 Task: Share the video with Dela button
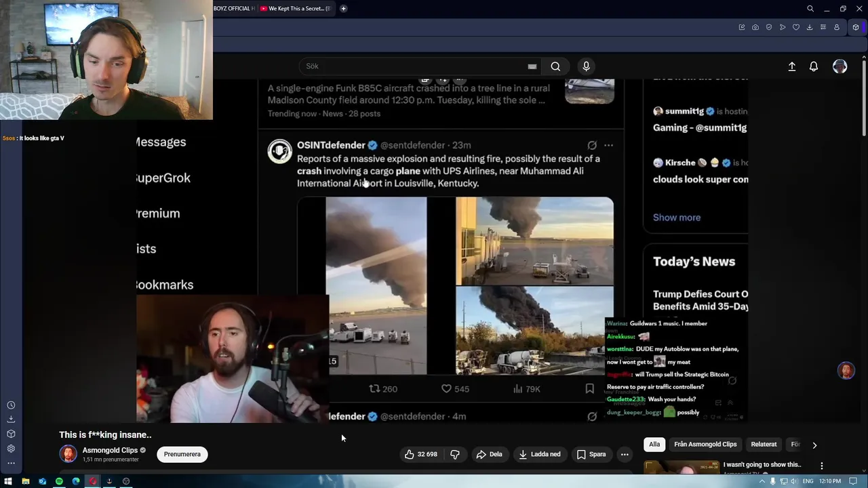[489, 454]
